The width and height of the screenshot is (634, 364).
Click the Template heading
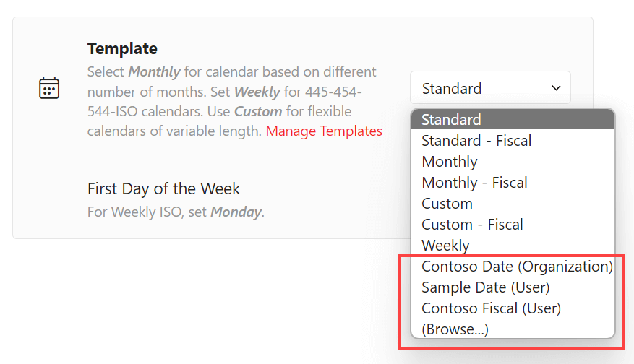122,48
